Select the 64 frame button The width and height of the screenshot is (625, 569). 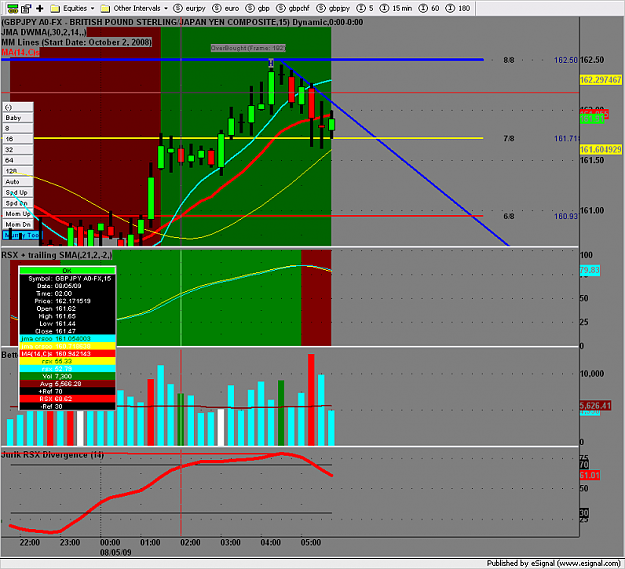tap(18, 161)
